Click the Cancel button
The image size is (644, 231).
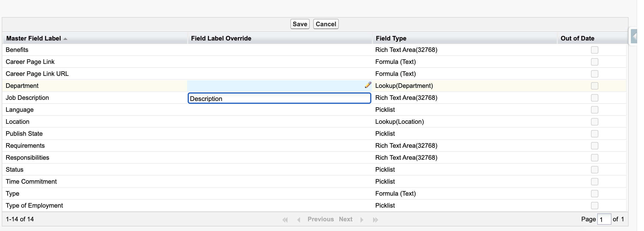coord(326,24)
